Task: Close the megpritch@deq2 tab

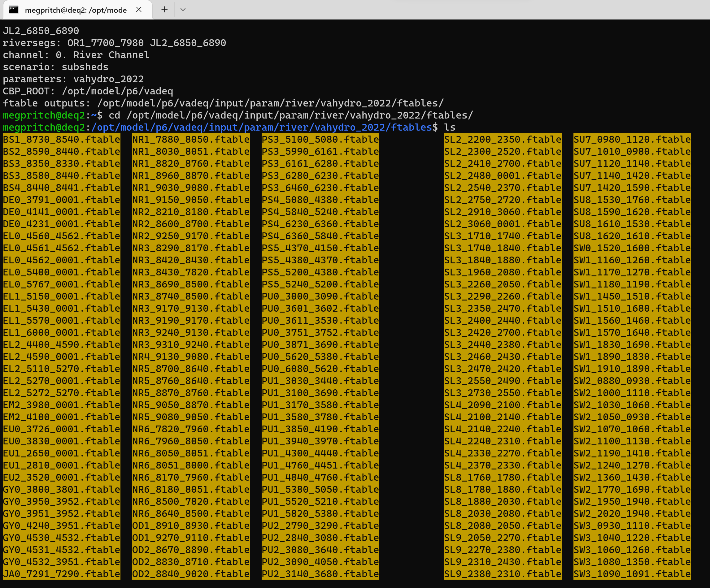Action: tap(139, 10)
